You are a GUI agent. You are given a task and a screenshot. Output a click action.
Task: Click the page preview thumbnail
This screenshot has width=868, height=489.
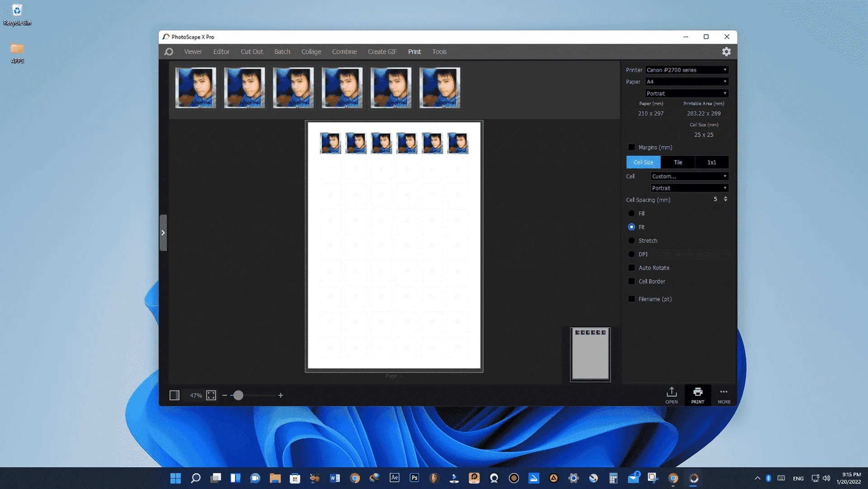coord(590,354)
